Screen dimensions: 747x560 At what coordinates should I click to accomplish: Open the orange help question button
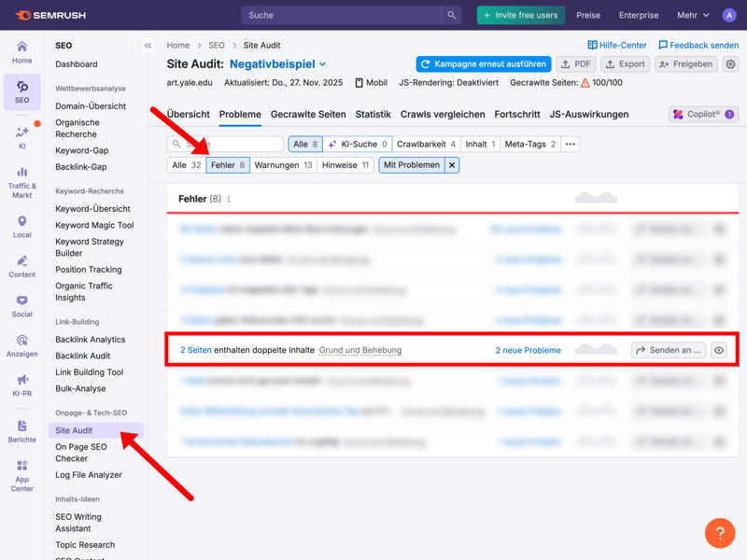(x=719, y=533)
